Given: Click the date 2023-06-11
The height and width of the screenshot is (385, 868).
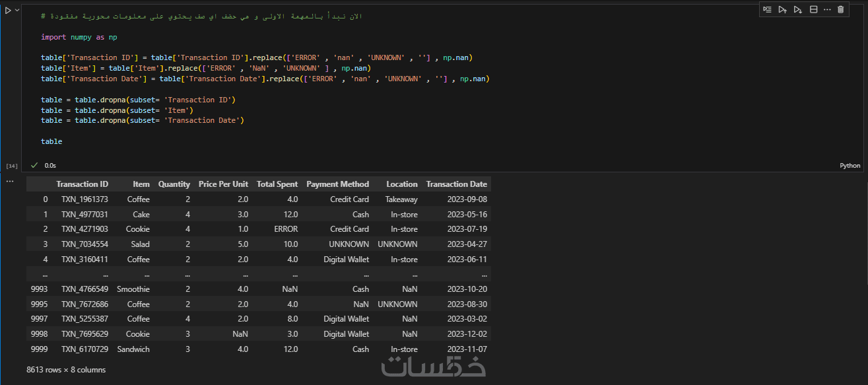Looking at the screenshot, I should coord(467,260).
